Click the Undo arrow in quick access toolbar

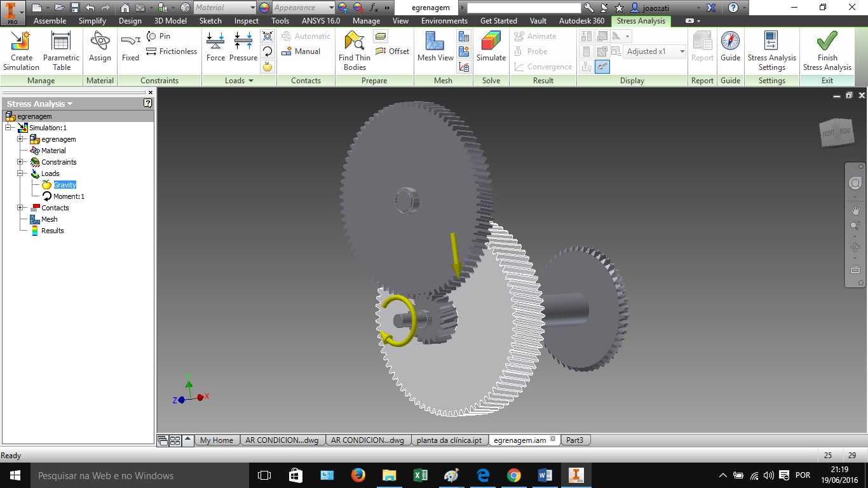click(90, 8)
